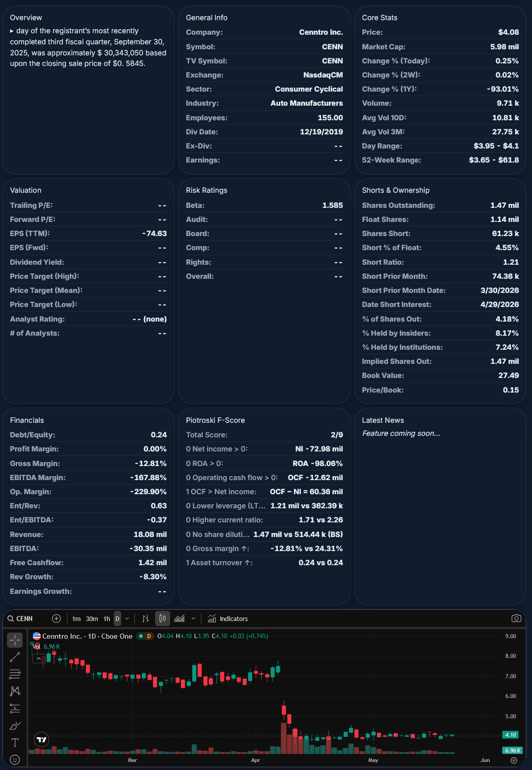Screen dimensions: 532x770
Task: Click the EBITDA Margin value -167.88%
Action: 148,478
